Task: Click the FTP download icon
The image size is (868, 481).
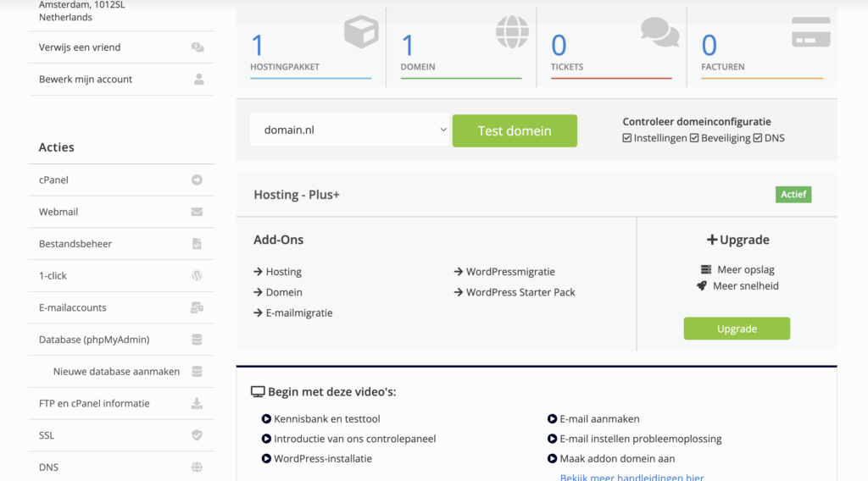Action: click(197, 403)
